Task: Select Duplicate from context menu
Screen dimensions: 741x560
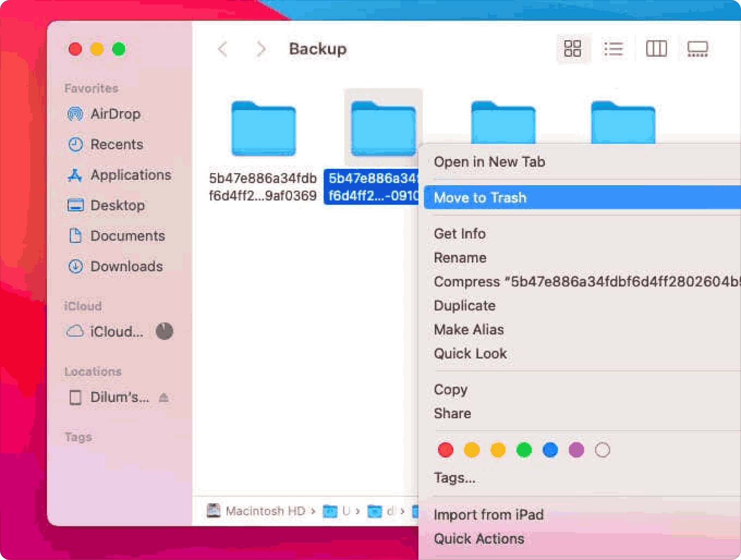Action: pos(464,306)
